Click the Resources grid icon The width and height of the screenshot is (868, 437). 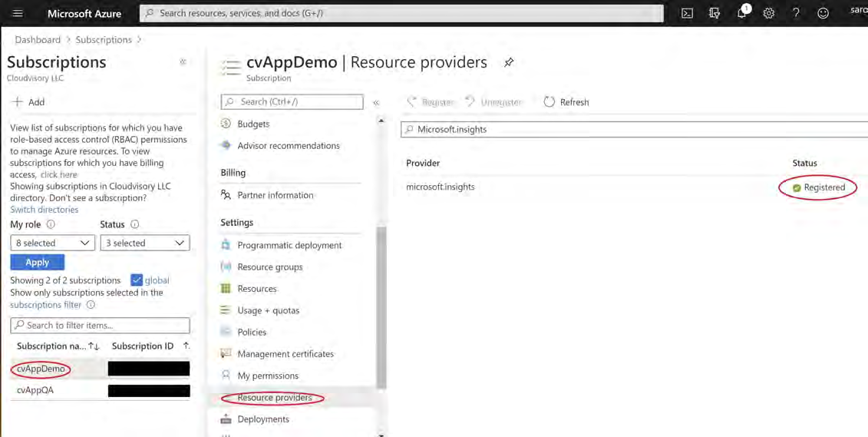point(226,289)
